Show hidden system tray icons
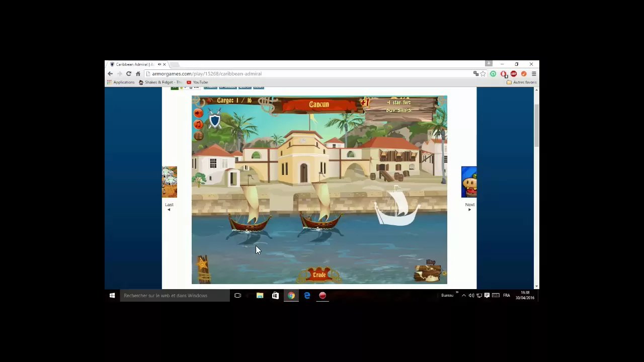 coord(464,296)
